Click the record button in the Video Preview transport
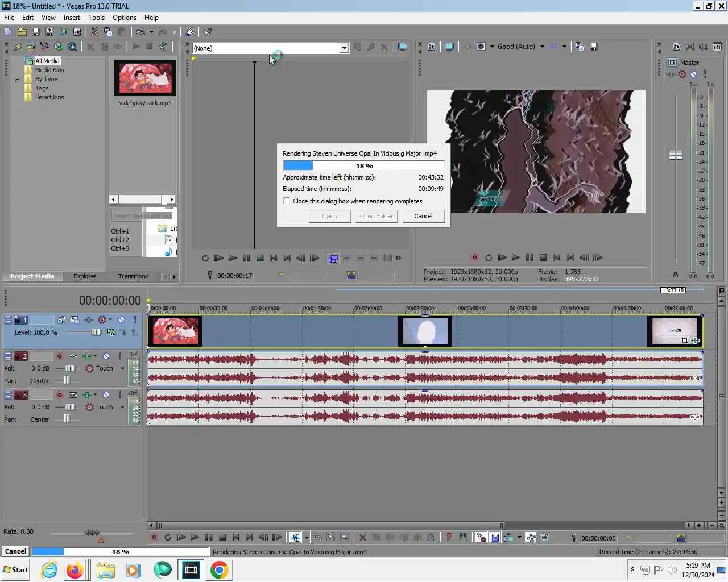Image resolution: width=728 pixels, height=582 pixels. tap(474, 257)
